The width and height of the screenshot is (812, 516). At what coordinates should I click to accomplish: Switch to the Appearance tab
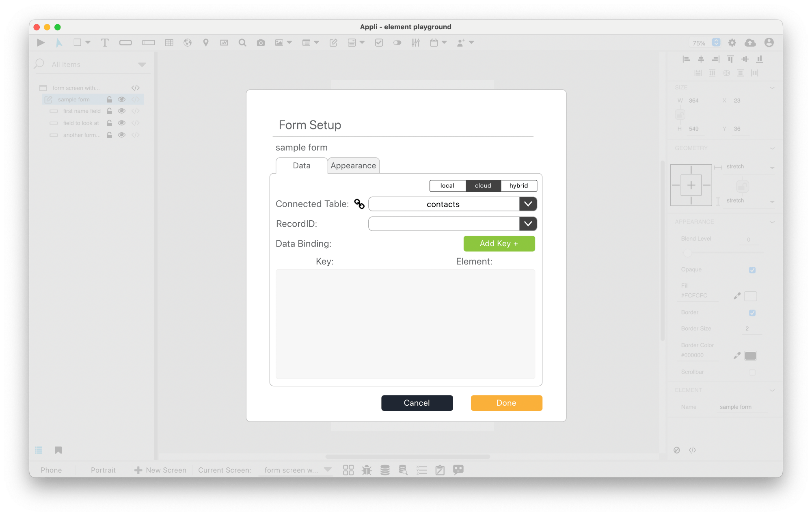click(x=353, y=166)
